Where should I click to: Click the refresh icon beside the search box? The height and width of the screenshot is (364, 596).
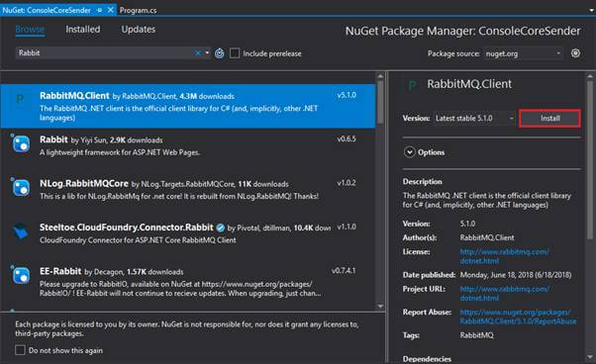point(220,53)
